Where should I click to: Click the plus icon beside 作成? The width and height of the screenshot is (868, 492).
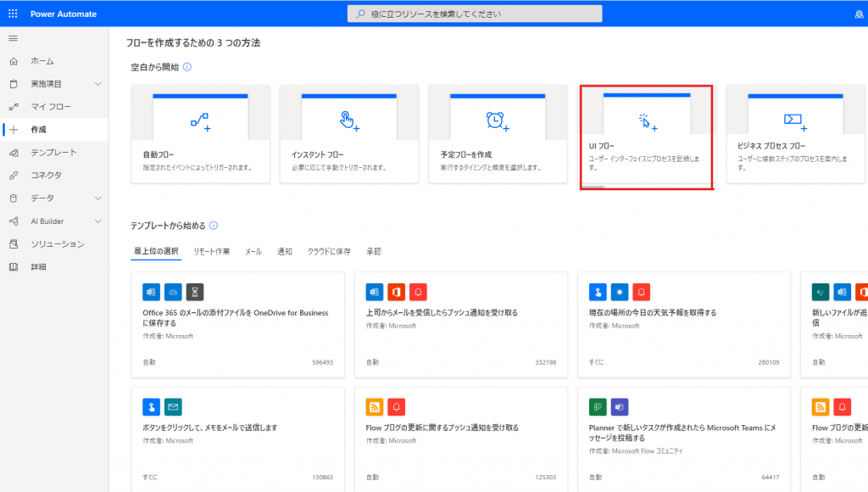pos(14,130)
